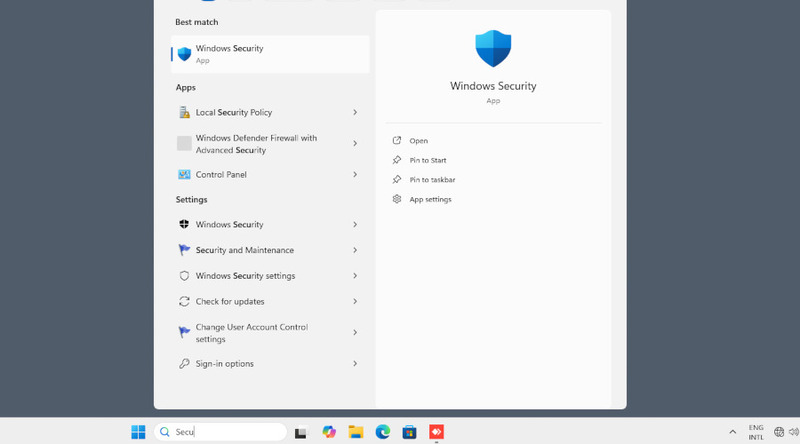Click outline shield icon for Windows Security settings
Image resolution: width=800 pixels, height=444 pixels.
tap(184, 276)
